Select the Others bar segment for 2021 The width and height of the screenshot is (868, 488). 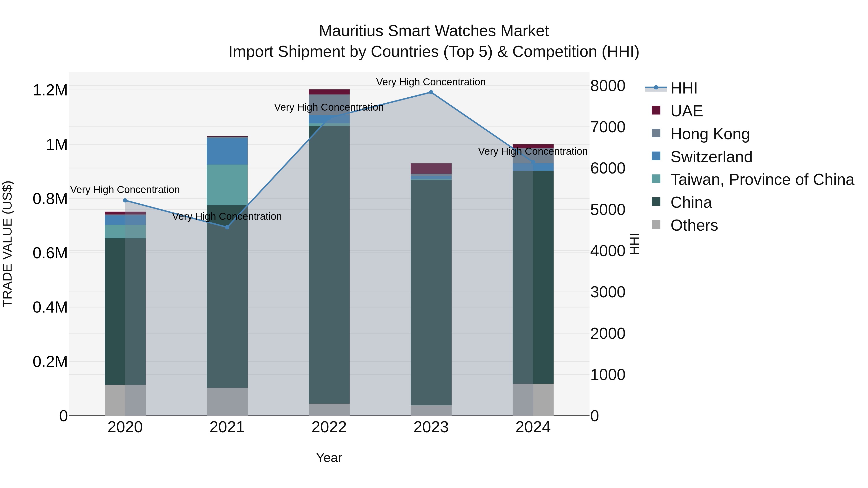point(227,402)
